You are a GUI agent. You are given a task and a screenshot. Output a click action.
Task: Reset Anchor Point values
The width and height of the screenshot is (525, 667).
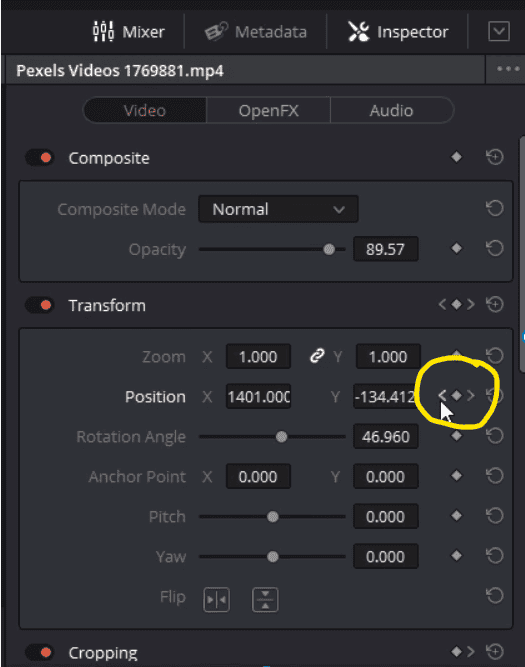pyautogui.click(x=494, y=476)
